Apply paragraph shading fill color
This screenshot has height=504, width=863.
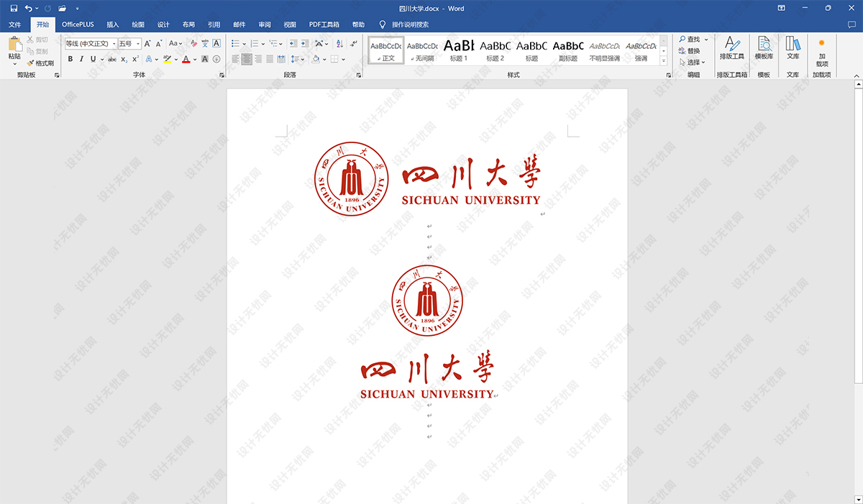(x=316, y=59)
